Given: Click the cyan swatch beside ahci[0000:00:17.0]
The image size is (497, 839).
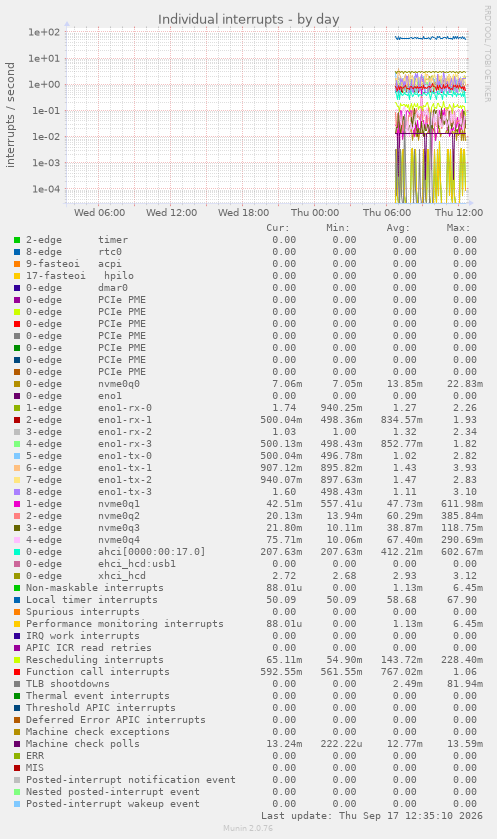Looking at the screenshot, I should [x=17, y=552].
